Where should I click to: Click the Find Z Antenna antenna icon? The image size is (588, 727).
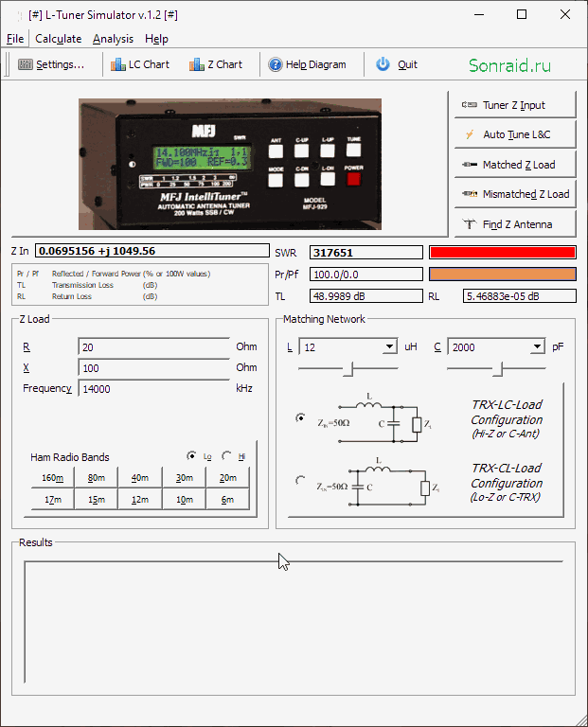coord(470,224)
